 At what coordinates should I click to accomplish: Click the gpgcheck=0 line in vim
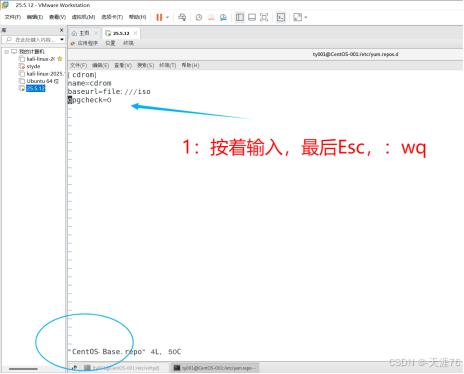[90, 100]
